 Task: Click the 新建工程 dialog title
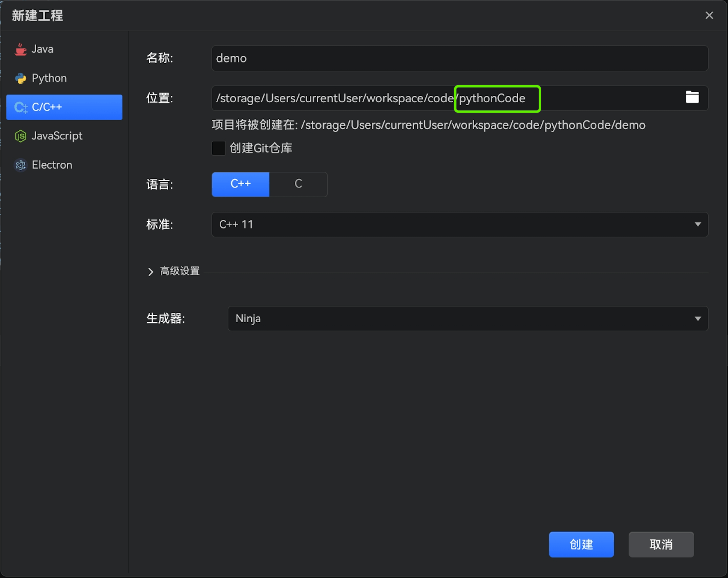click(37, 16)
